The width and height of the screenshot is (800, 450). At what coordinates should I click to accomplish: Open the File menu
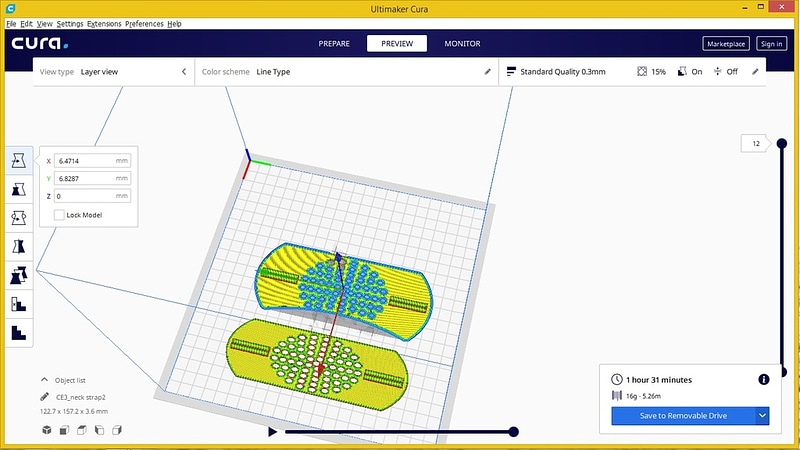pos(11,23)
